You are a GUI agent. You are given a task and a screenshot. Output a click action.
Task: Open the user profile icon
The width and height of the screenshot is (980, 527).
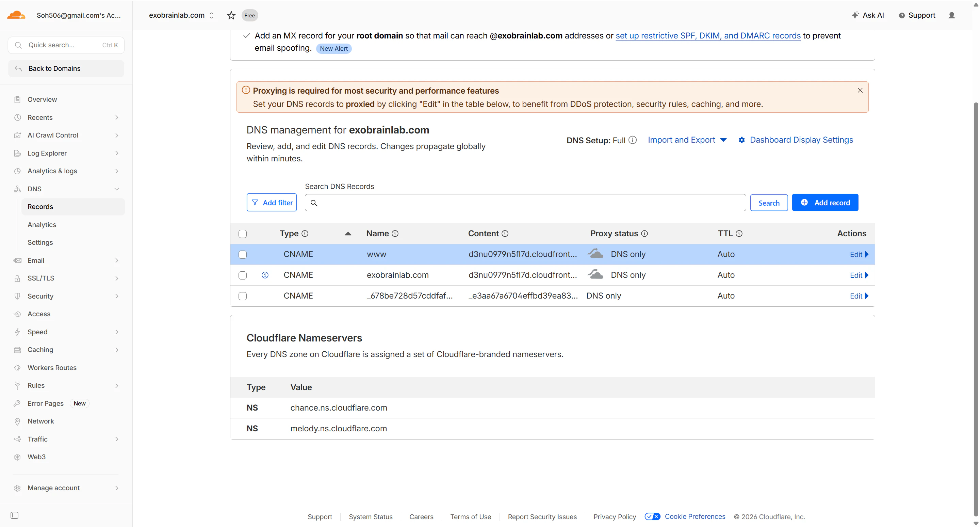pos(951,15)
